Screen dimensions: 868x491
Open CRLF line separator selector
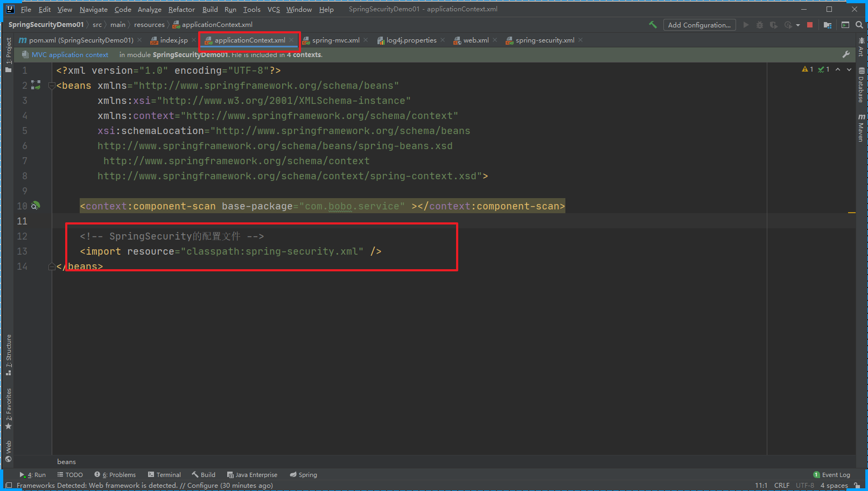pos(781,485)
